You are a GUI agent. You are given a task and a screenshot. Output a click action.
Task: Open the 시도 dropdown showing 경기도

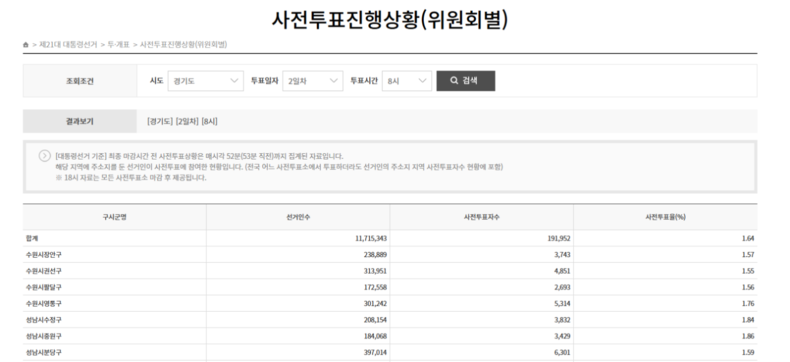pyautogui.click(x=206, y=81)
